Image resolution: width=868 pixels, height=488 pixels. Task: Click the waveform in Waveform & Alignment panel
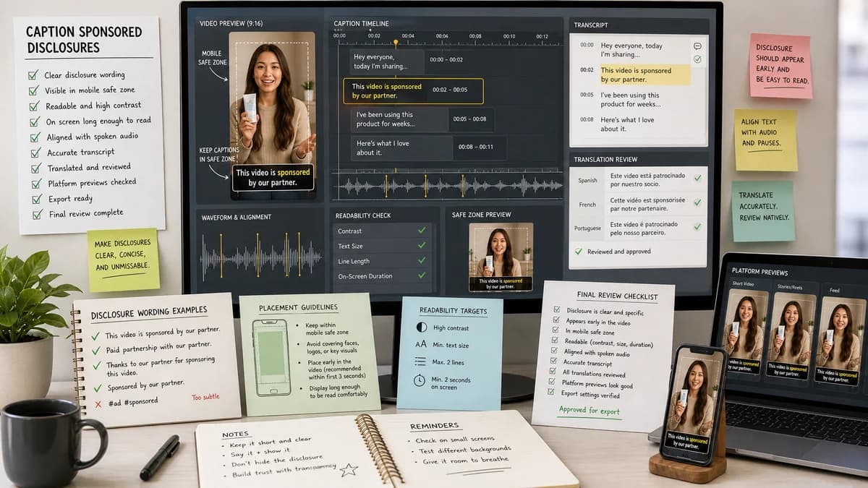pos(260,257)
